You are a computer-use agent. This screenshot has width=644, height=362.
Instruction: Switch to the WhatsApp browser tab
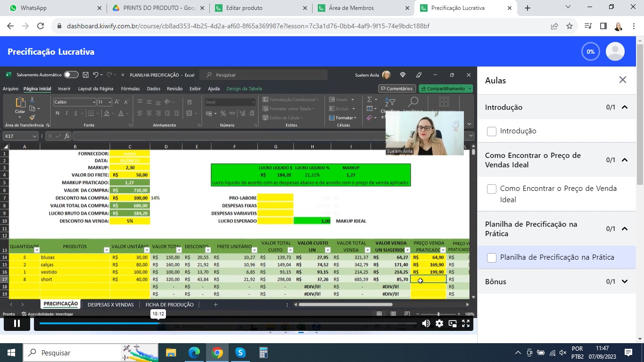53,8
